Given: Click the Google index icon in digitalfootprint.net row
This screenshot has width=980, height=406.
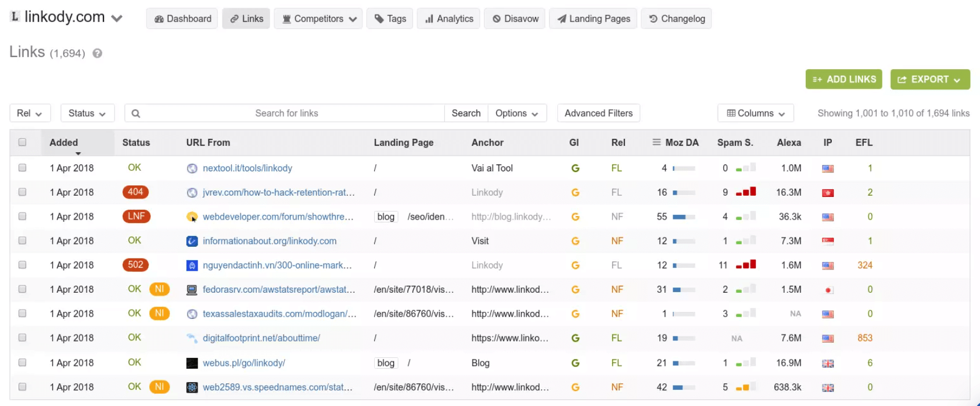Looking at the screenshot, I should (575, 338).
